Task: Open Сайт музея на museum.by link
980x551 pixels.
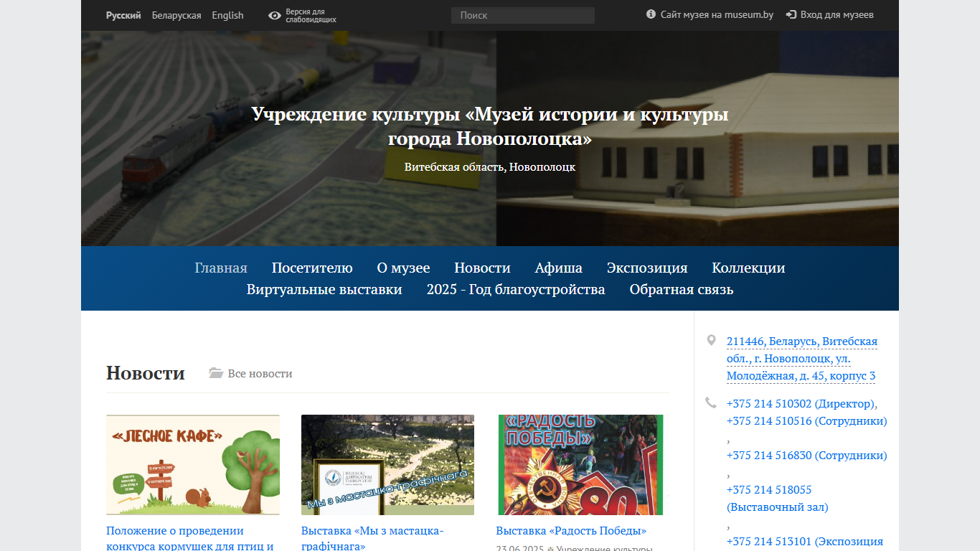Action: pyautogui.click(x=717, y=14)
